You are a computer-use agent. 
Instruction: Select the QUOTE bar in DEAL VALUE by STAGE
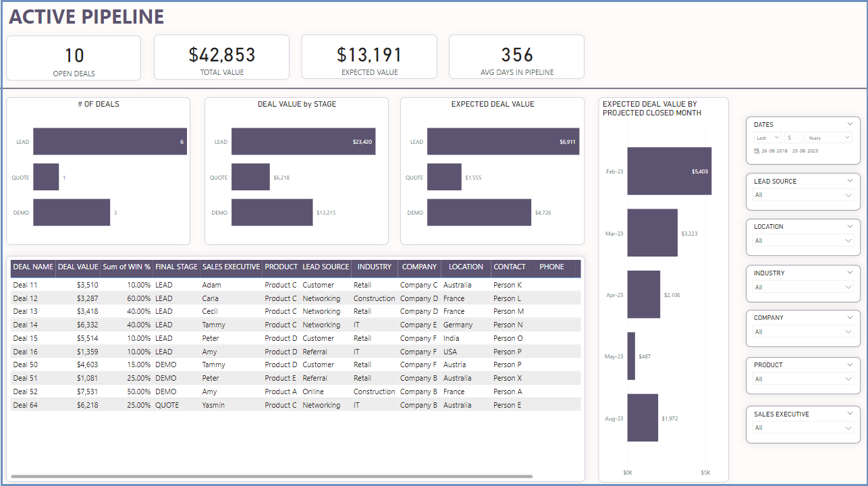pos(250,177)
